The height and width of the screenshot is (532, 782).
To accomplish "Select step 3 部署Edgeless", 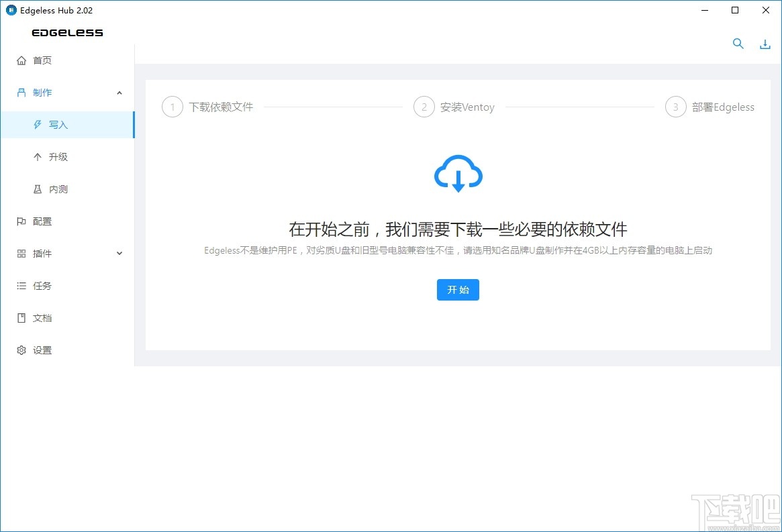I will (x=710, y=106).
